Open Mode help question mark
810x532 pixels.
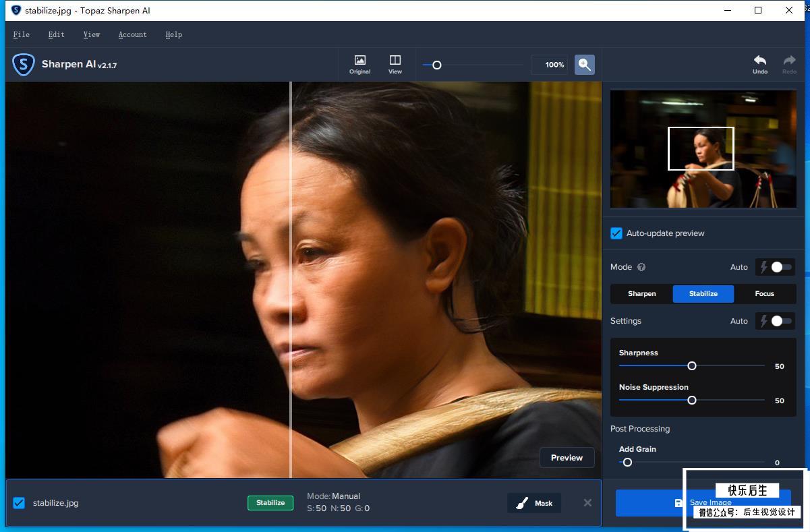click(641, 267)
